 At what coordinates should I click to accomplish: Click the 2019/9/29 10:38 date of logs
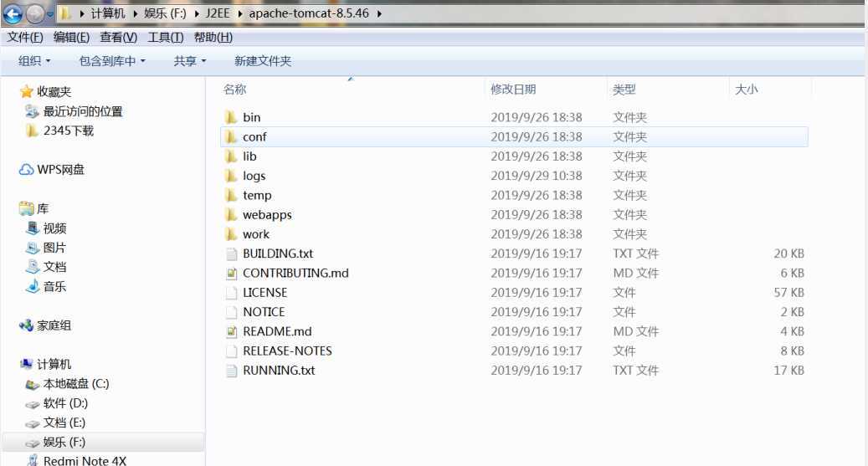[x=537, y=176]
